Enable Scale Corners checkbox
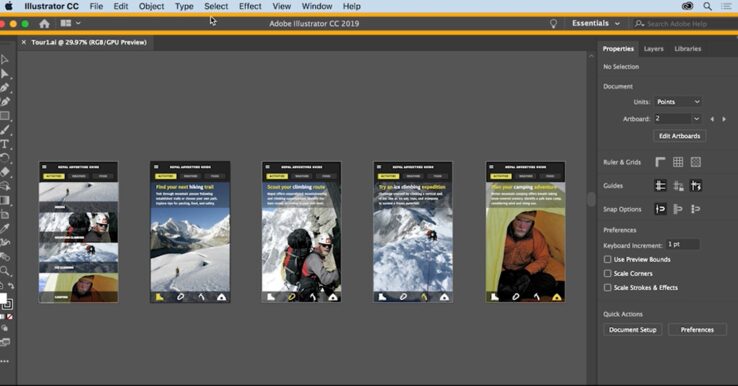 click(608, 273)
